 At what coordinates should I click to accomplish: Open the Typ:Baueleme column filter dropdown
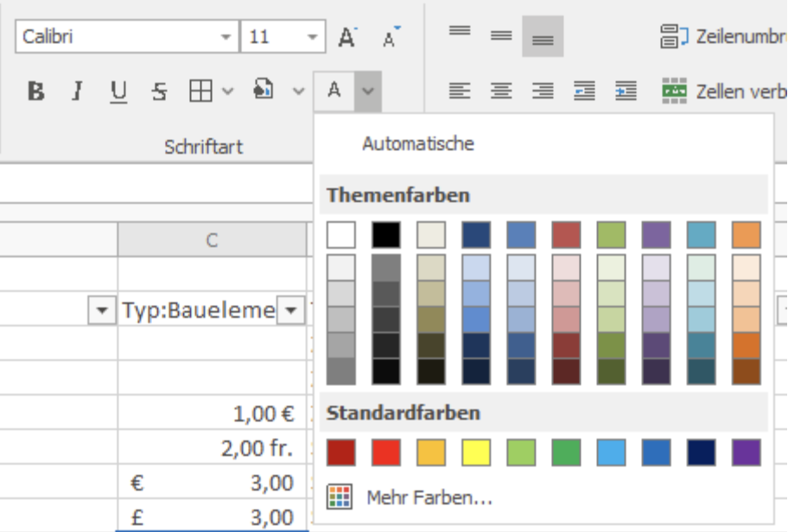(x=291, y=310)
